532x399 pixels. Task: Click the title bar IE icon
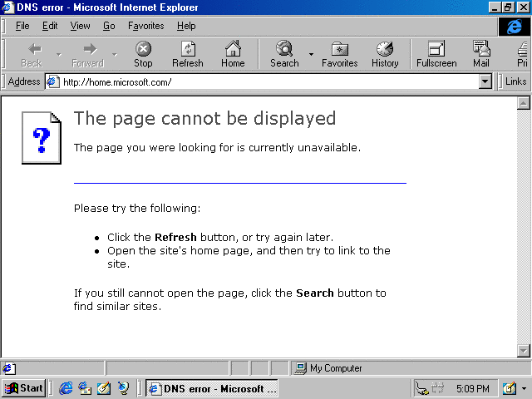[x=8, y=7]
